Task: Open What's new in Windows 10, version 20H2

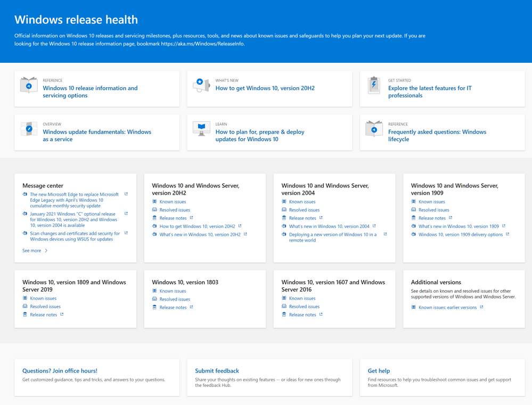Action: [x=200, y=234]
